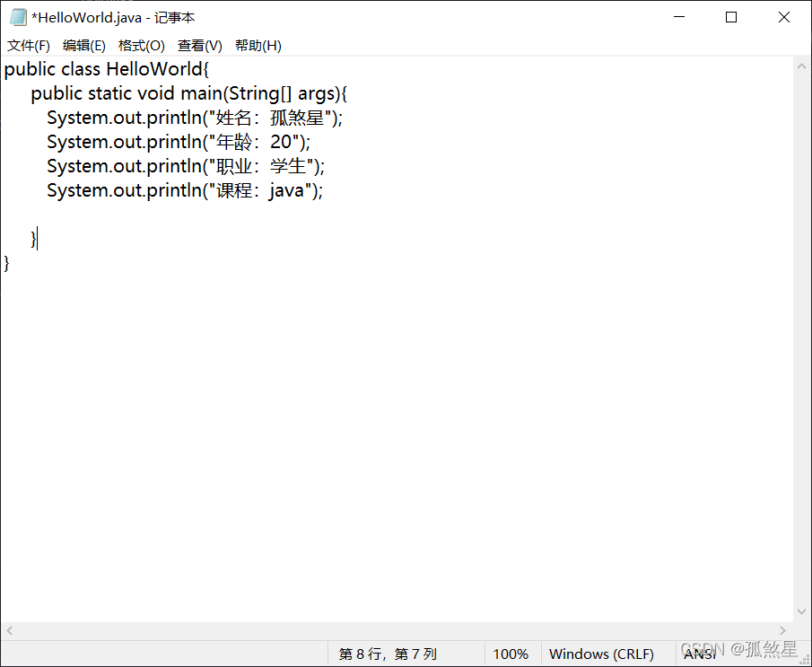Open the 文件(F) menu
The width and height of the screenshot is (812, 667).
pyautogui.click(x=29, y=46)
